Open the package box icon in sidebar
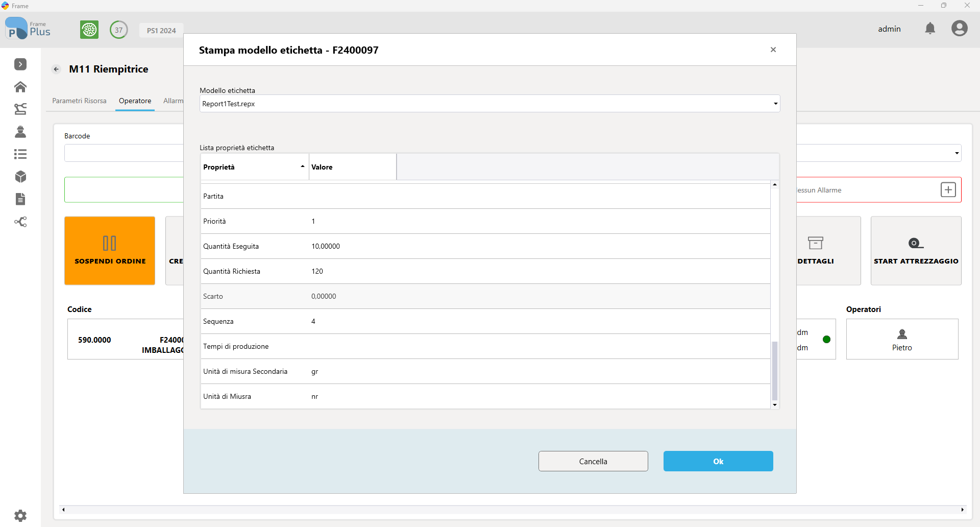Screen dimensions: 980x527 [20, 177]
